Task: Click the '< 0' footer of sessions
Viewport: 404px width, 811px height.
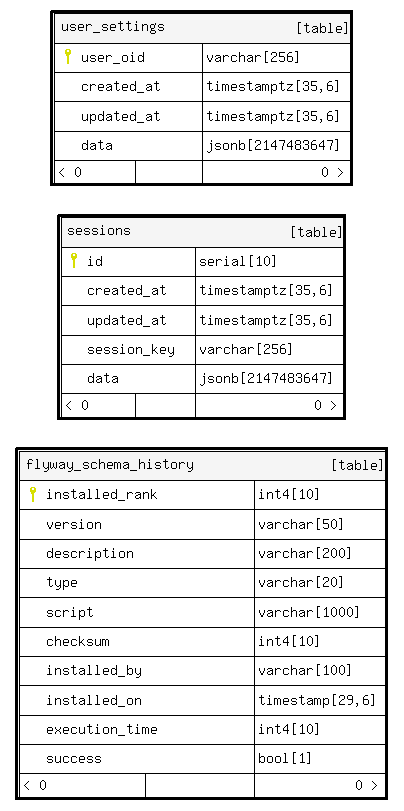Action: point(77,406)
